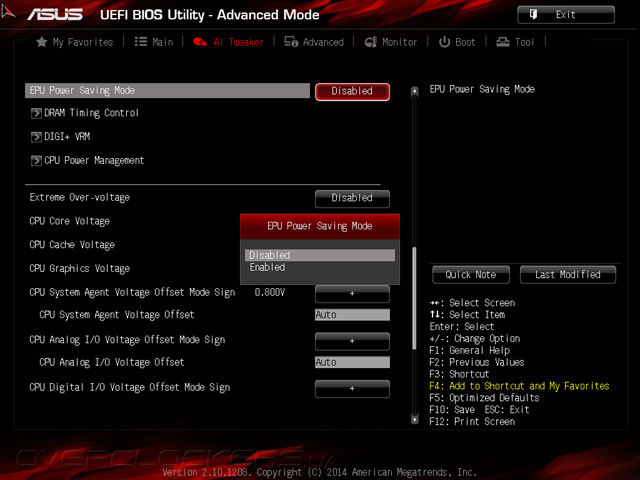640x480 pixels.
Task: Toggle CPU Analog I/O Voltage Offset sign
Action: pos(352,341)
